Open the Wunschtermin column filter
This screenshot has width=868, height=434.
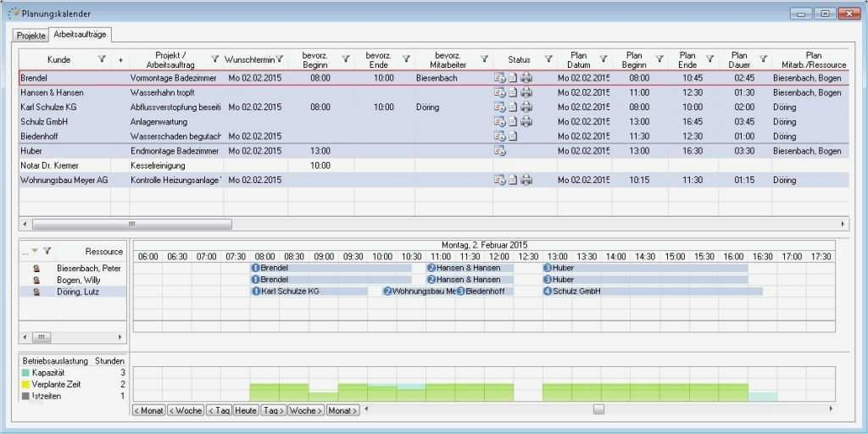click(280, 58)
